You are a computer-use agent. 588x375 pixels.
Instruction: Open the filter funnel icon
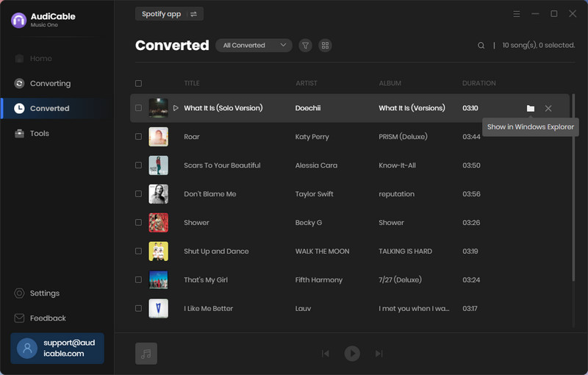click(305, 46)
